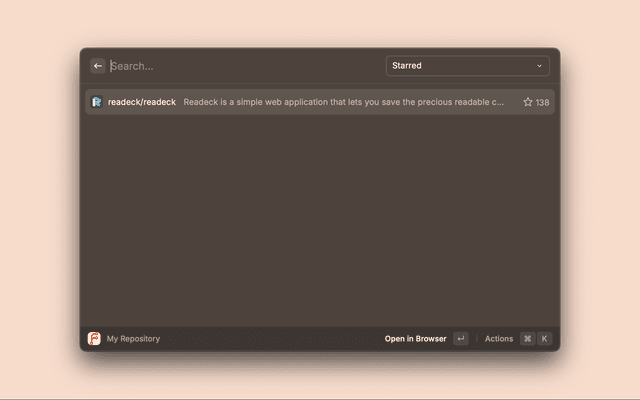Click the My Repository label
640x400 pixels.
click(x=133, y=339)
